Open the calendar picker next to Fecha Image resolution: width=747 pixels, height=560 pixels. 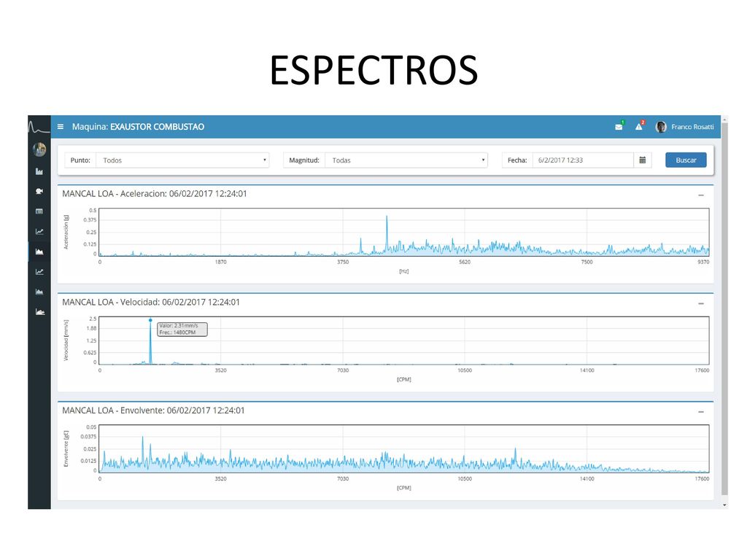click(642, 160)
